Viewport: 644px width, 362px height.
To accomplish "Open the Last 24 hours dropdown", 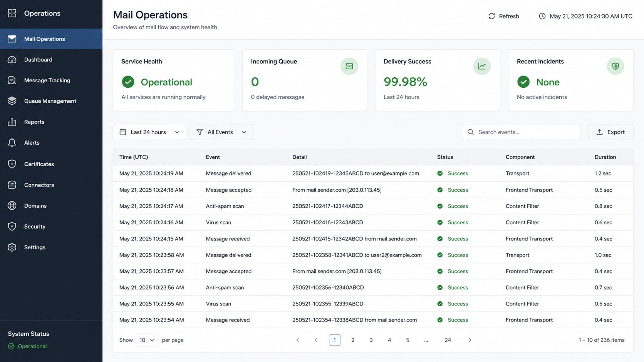I will pyautogui.click(x=149, y=132).
